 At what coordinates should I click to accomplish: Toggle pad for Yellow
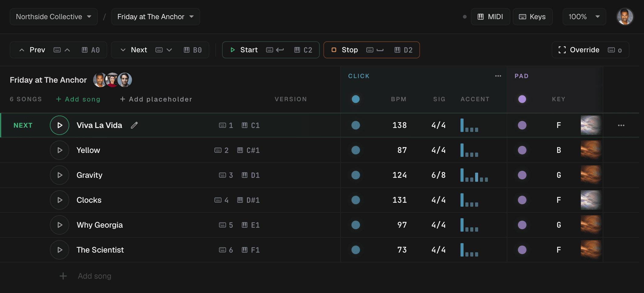[x=522, y=150]
